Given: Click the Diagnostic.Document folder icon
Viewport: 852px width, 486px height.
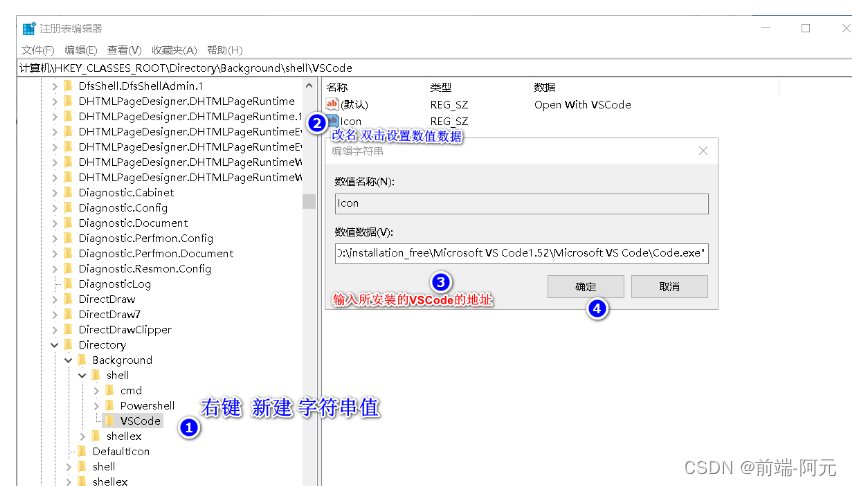Looking at the screenshot, I should pos(68,222).
